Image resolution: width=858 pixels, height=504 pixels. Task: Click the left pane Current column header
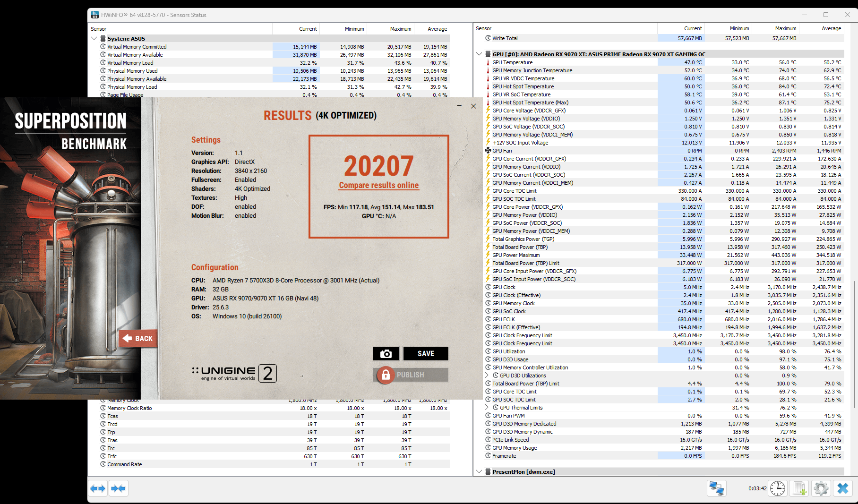[296, 29]
